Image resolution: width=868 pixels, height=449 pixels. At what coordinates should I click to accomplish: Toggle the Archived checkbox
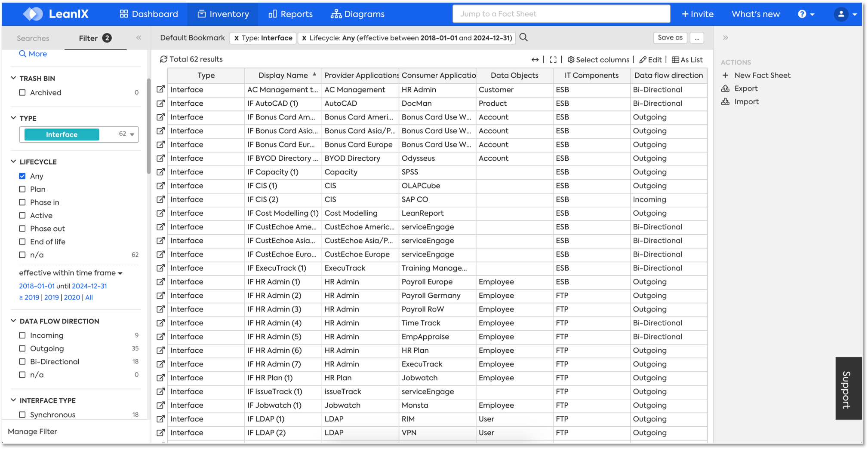click(22, 93)
